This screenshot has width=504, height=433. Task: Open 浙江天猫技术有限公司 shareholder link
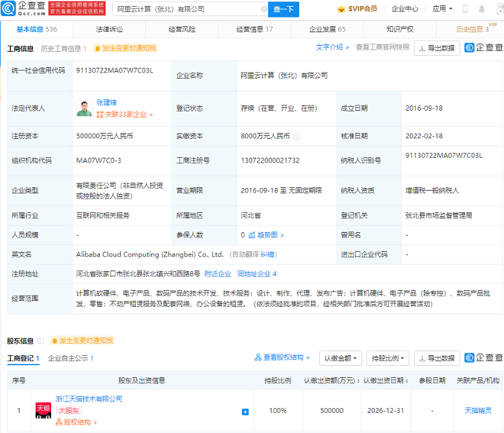click(89, 399)
